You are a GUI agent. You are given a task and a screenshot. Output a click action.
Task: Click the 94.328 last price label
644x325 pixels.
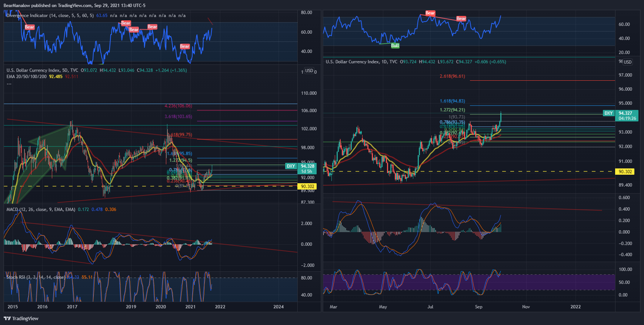(308, 166)
